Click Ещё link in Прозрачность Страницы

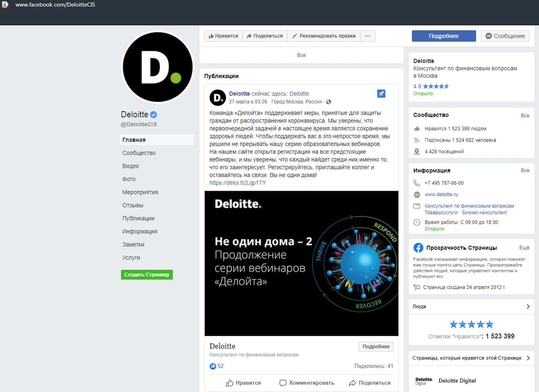click(524, 248)
